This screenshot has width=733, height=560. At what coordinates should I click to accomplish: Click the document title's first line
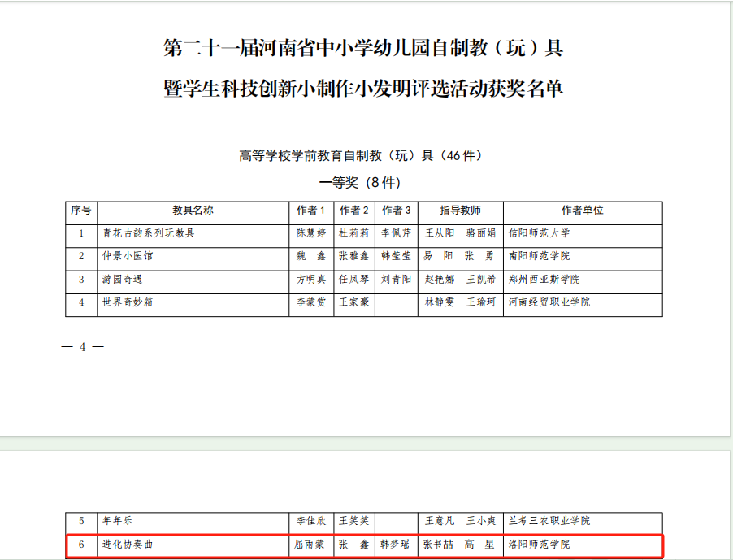(x=363, y=49)
